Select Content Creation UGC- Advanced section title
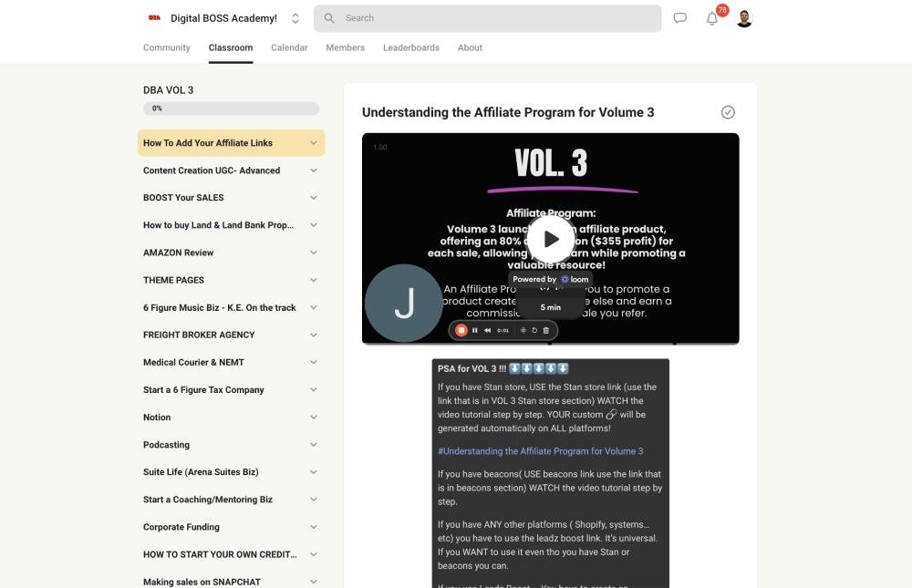This screenshot has height=588, width=912. point(212,170)
